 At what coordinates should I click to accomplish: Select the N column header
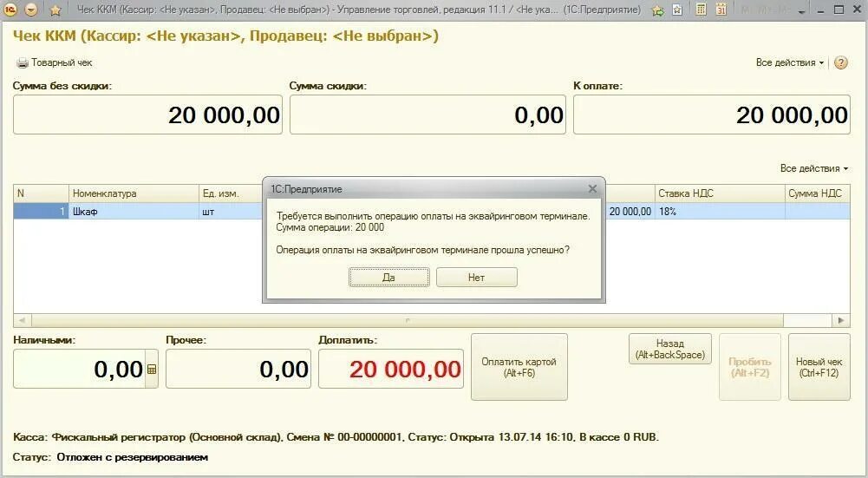point(41,193)
